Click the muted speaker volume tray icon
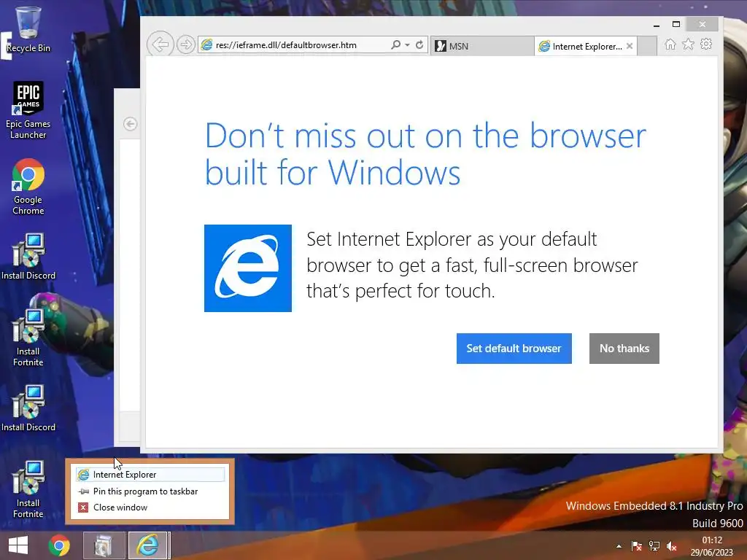Viewport: 747px width, 560px height. pos(671,546)
